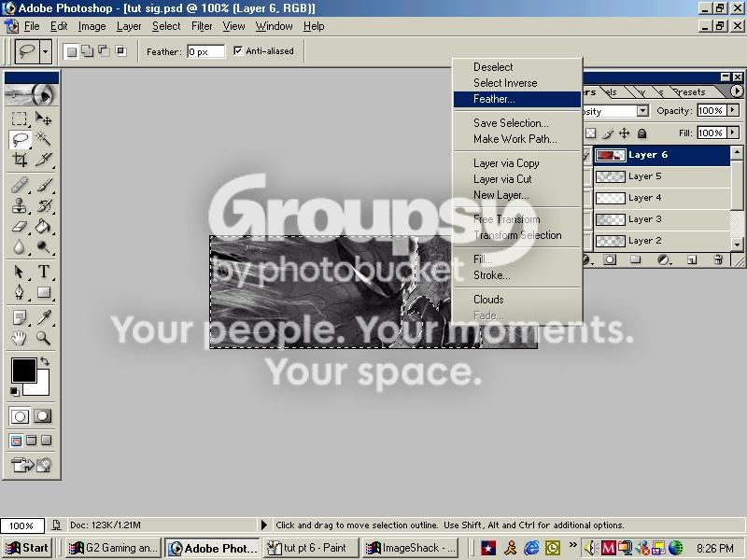Select the Healing Brush tool
This screenshot has width=747, height=560.
point(19,185)
